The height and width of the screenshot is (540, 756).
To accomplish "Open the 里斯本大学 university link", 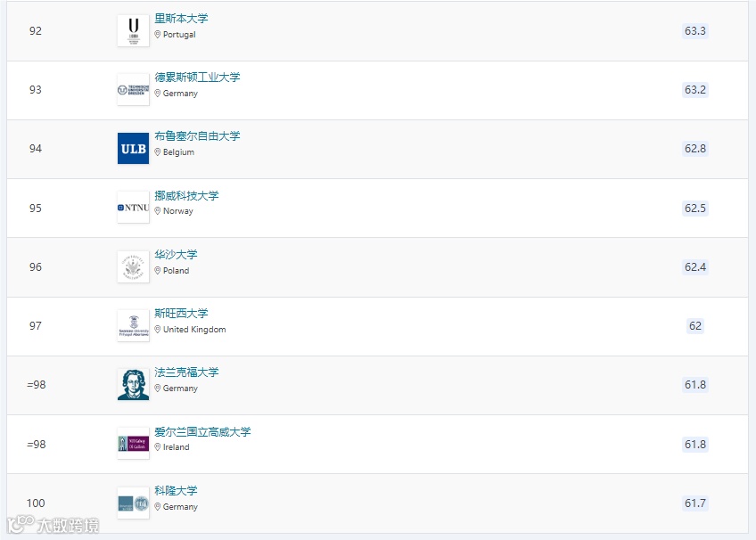I will (x=182, y=18).
